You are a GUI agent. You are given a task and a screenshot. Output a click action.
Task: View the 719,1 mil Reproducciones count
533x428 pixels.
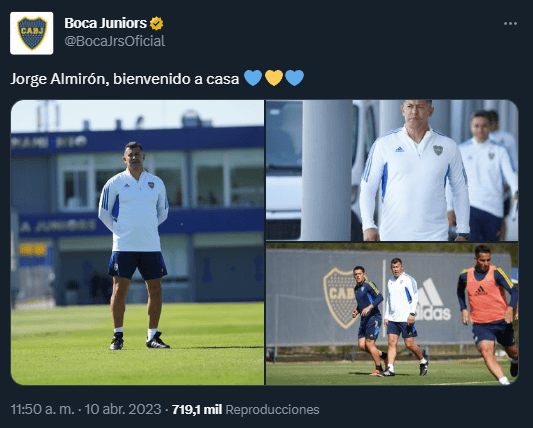click(x=245, y=409)
